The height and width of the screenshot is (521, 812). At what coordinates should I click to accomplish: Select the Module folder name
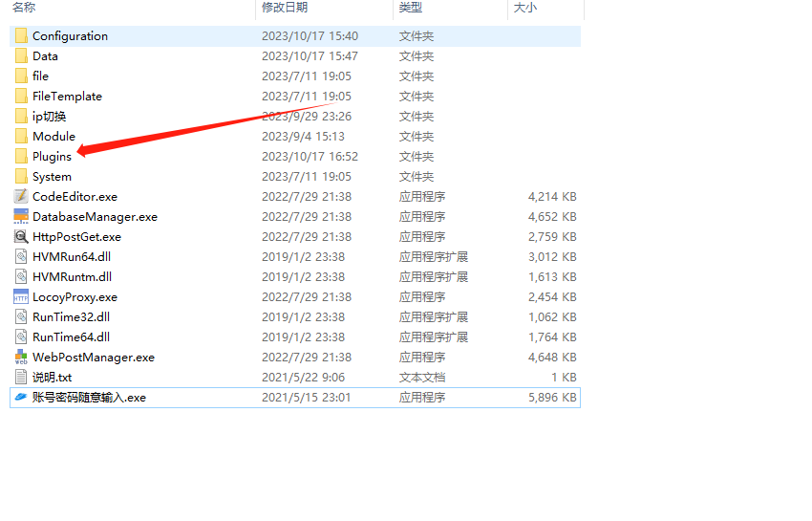53,137
